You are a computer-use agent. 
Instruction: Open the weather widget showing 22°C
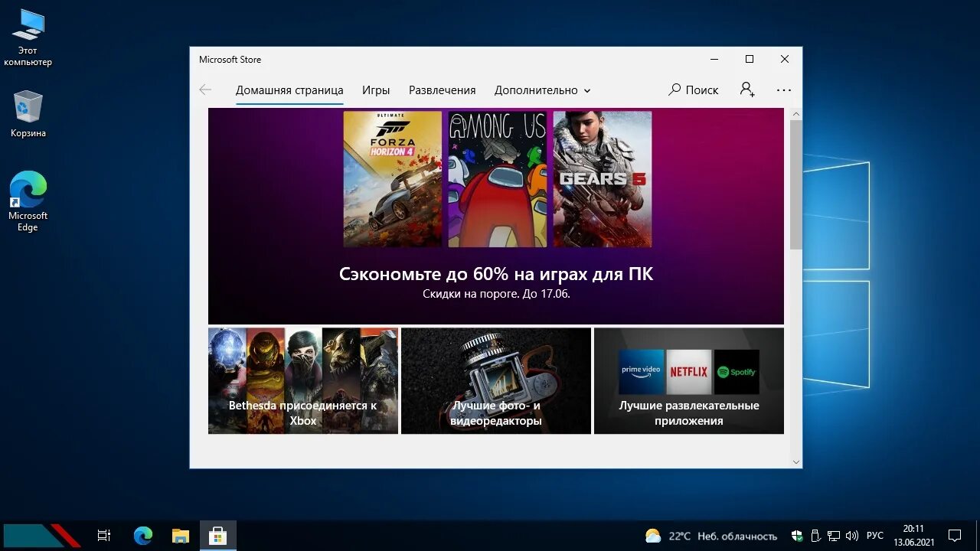(710, 536)
